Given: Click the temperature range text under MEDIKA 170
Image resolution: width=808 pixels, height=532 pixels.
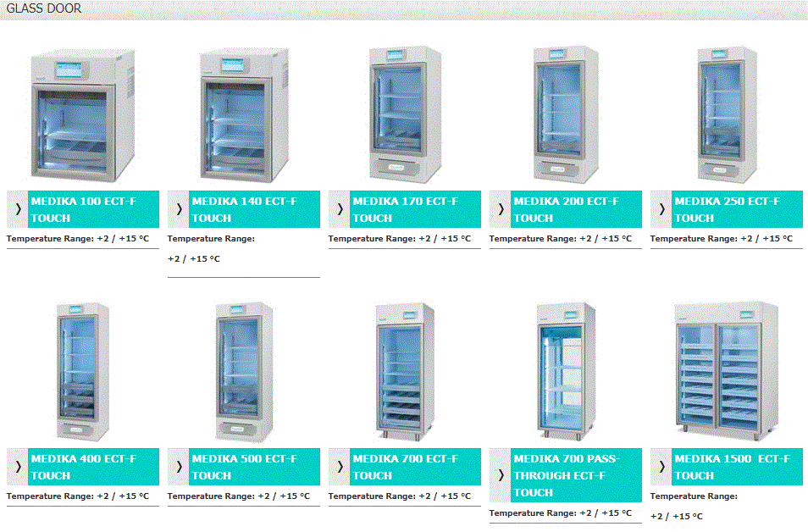Looking at the screenshot, I should [400, 239].
